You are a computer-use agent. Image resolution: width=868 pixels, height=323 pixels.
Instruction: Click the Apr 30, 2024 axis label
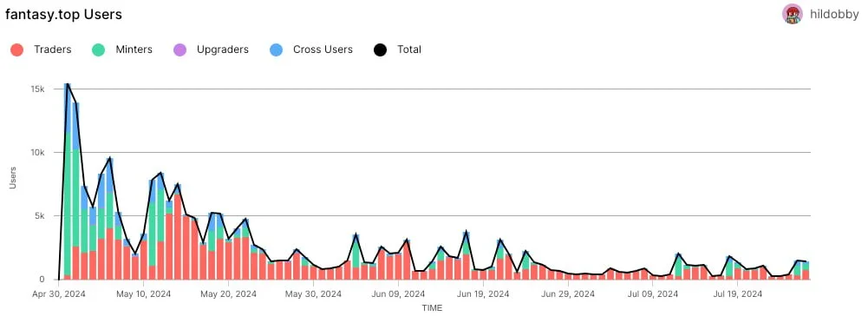(60, 294)
